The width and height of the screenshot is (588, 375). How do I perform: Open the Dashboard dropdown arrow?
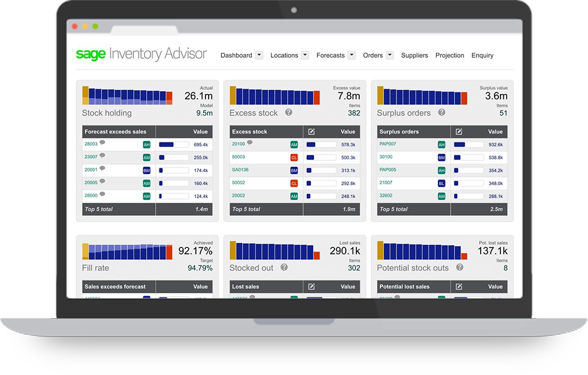[259, 55]
